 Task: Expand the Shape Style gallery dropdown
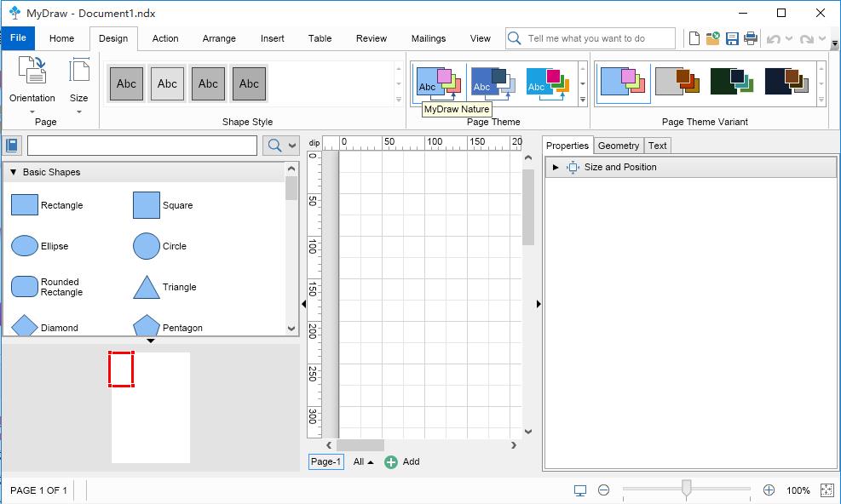click(x=399, y=100)
